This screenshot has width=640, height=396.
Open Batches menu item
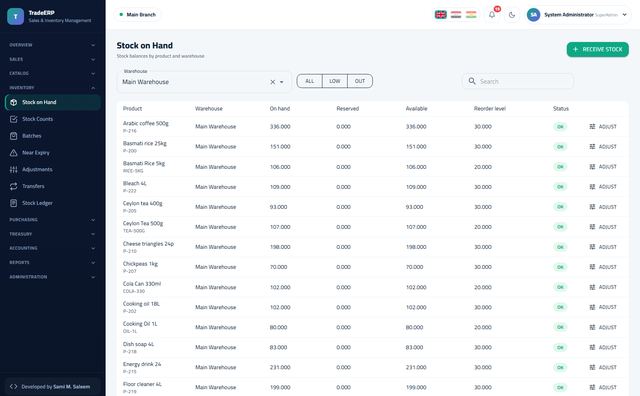(x=53, y=136)
